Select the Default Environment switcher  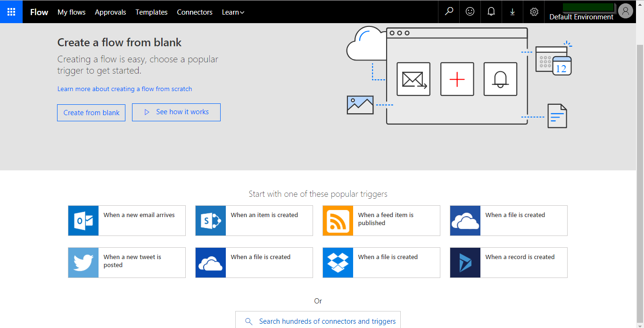tap(581, 17)
